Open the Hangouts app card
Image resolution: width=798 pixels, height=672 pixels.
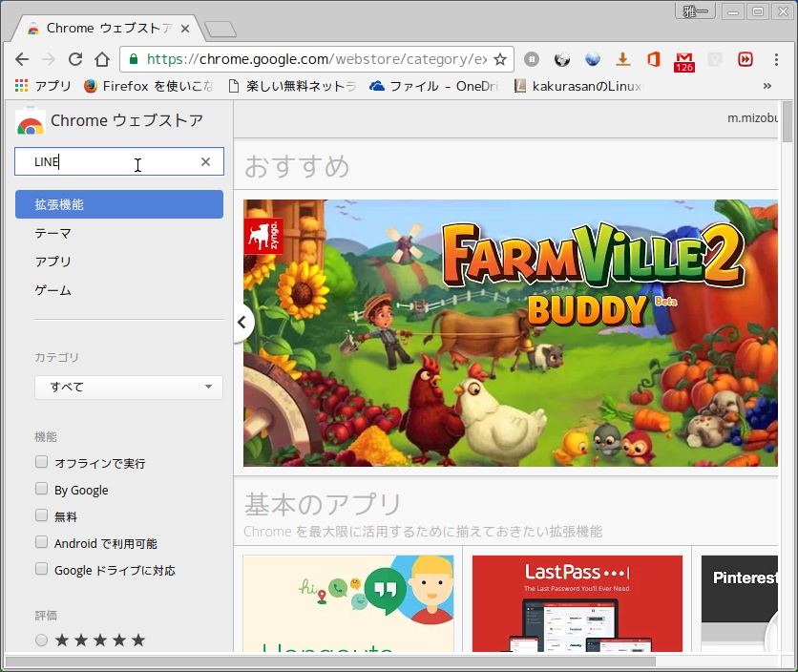[x=348, y=603]
